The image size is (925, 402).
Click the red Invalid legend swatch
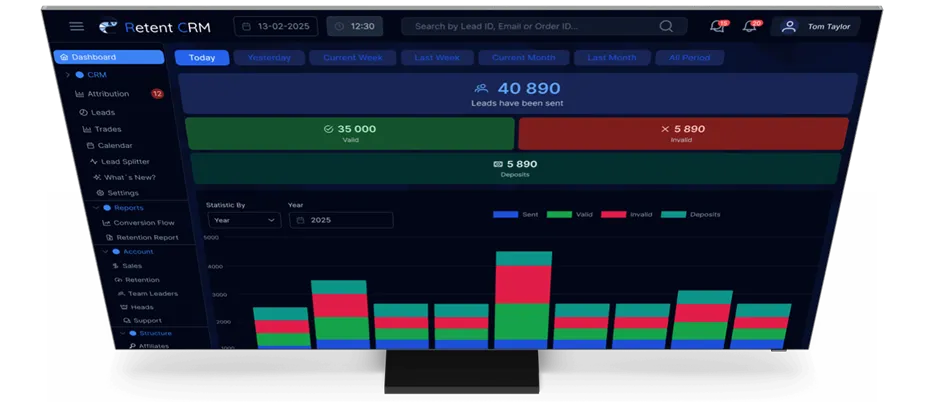[614, 214]
